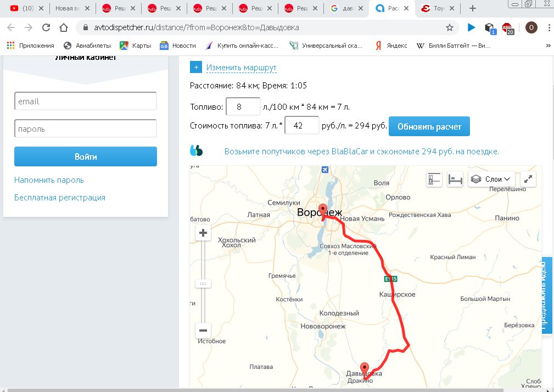Click the blue plus icon beside Изменить маршрут

[196, 67]
